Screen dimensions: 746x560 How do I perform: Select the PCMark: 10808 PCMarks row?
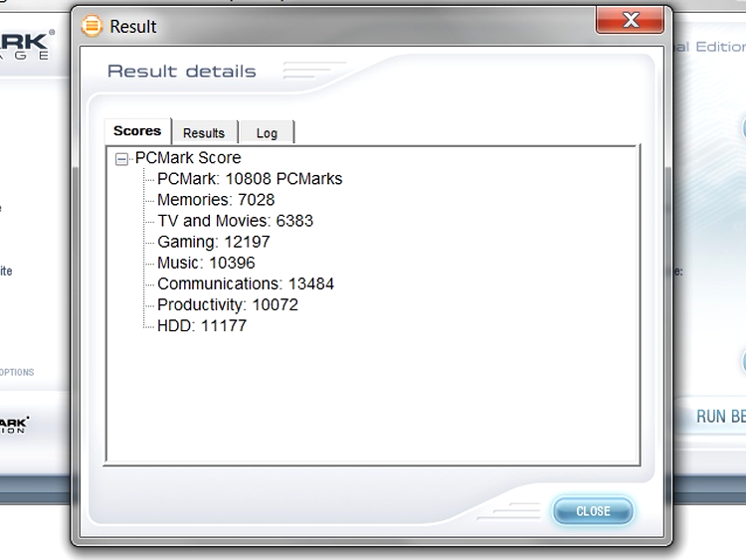(250, 179)
